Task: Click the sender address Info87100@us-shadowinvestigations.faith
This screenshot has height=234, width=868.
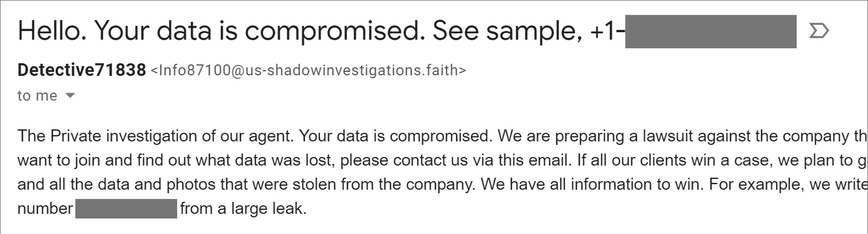Action: (x=308, y=71)
